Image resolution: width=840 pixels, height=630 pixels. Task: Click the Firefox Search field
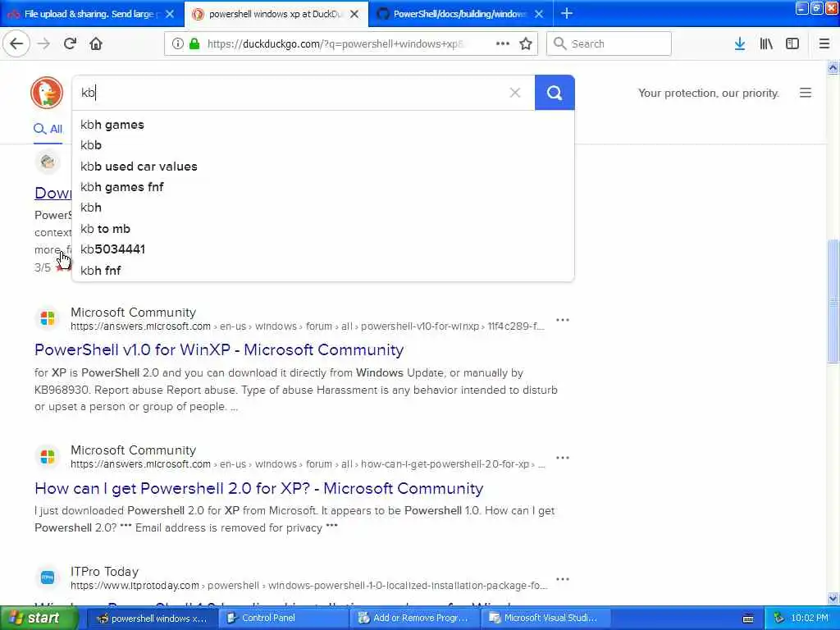point(609,44)
